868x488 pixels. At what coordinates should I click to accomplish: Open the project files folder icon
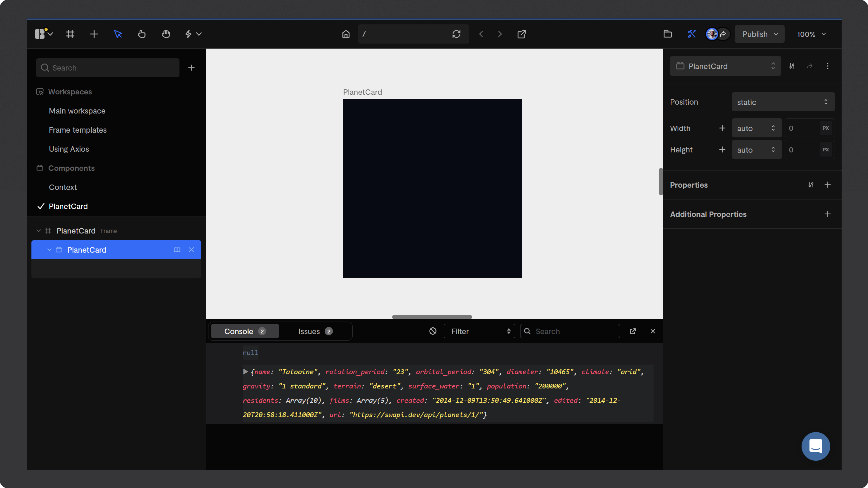click(668, 34)
